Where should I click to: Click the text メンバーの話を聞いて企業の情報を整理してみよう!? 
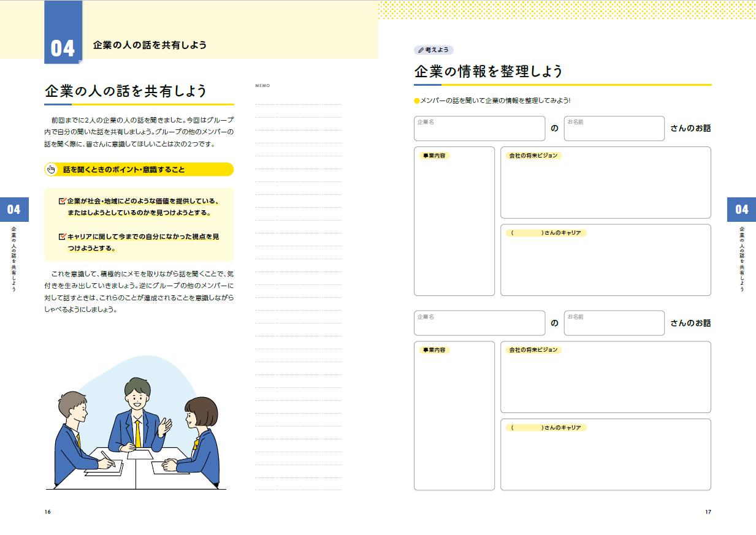pyautogui.click(x=495, y=101)
